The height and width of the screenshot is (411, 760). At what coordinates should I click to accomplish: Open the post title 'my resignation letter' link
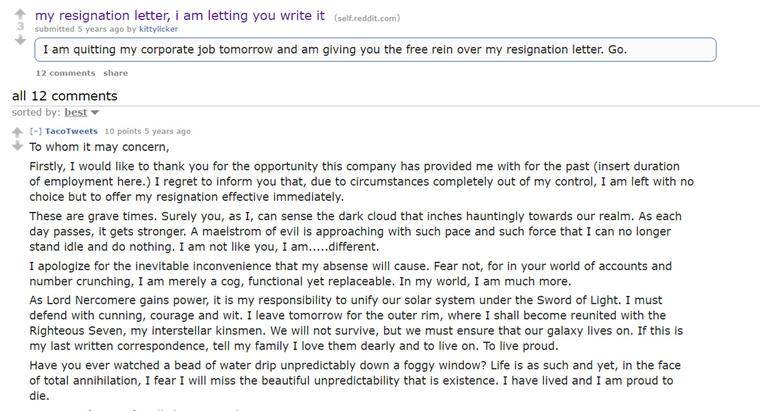[x=180, y=16]
